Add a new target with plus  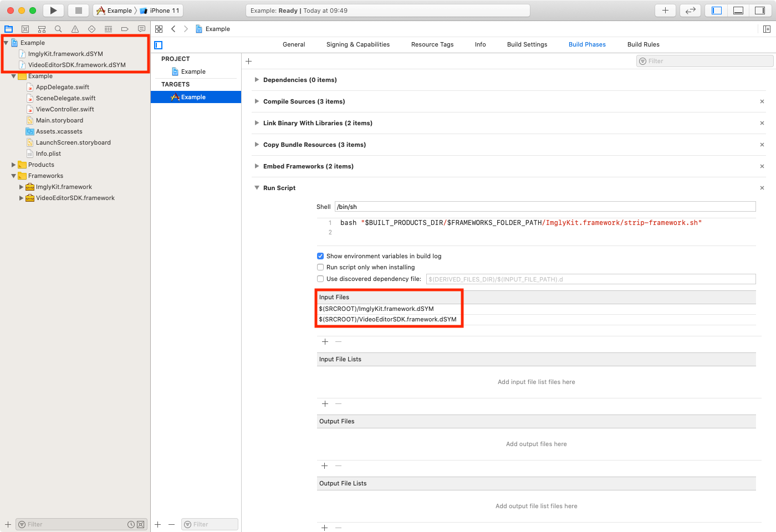[x=158, y=524]
